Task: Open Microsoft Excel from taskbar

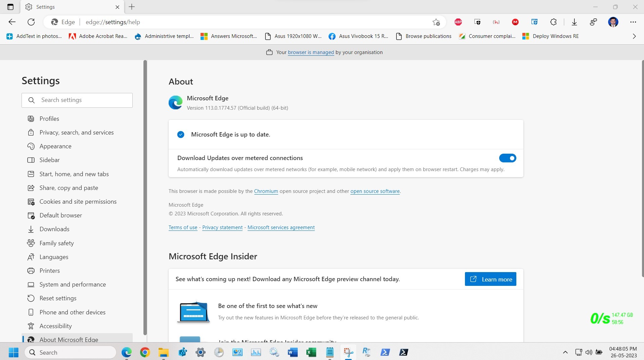Action: point(311,352)
